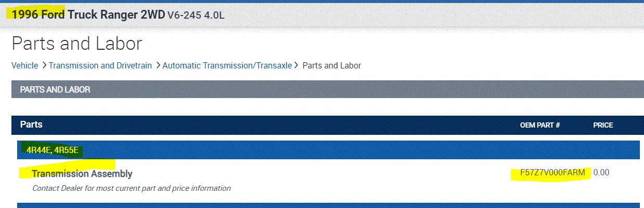
Task: Click the 0.00 price value
Action: (x=601, y=172)
